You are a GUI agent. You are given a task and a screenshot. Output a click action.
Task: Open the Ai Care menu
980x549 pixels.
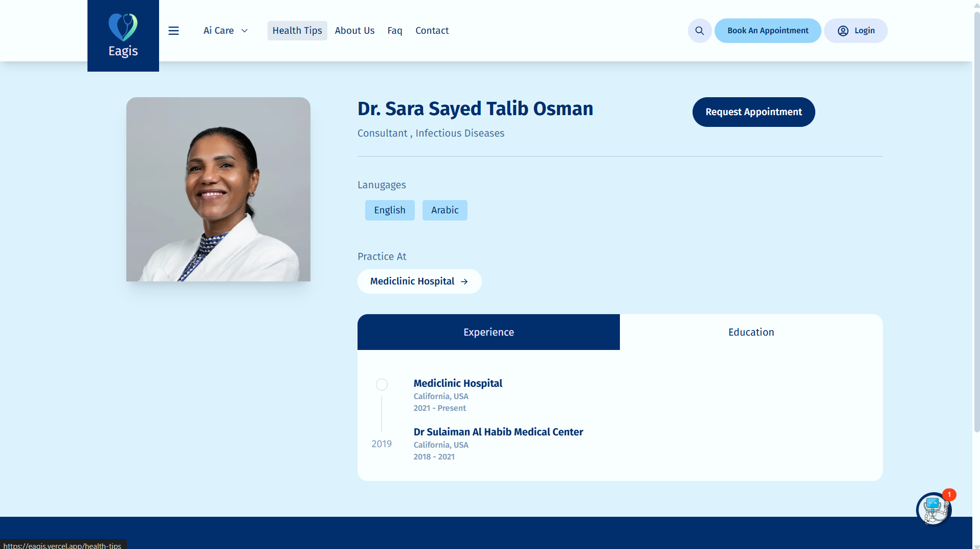pyautogui.click(x=218, y=31)
